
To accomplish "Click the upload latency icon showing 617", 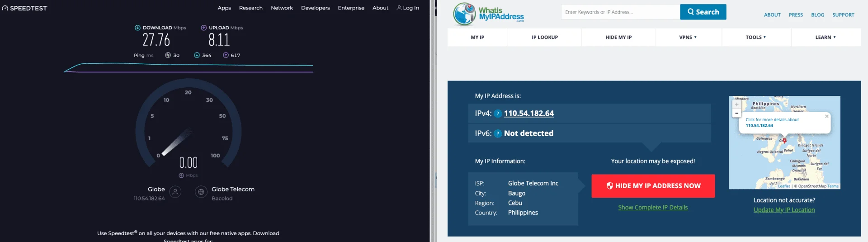I will pyautogui.click(x=226, y=55).
